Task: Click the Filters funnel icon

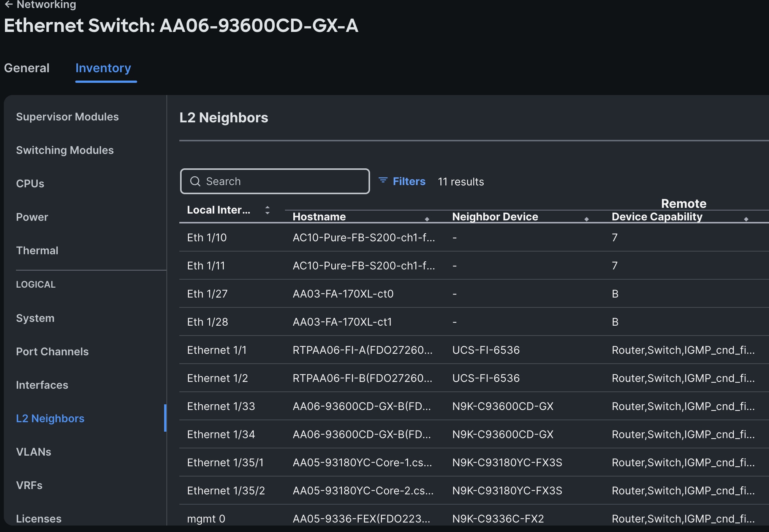Action: [383, 180]
